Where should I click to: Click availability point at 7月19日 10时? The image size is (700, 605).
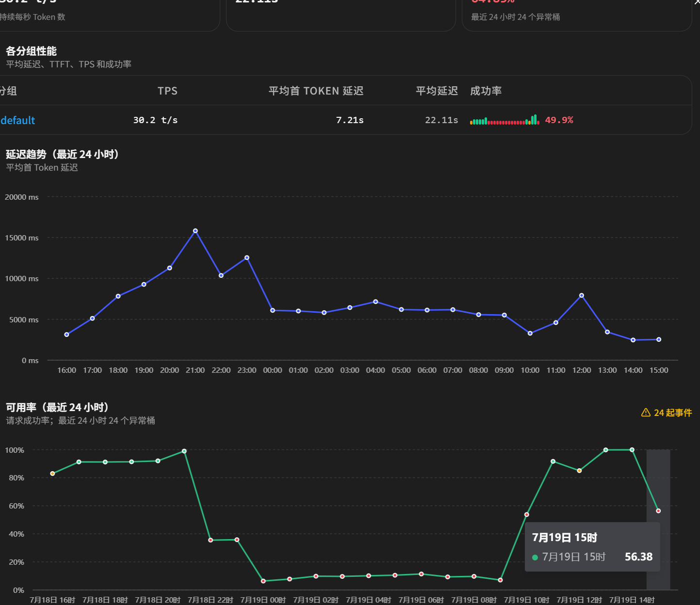[x=527, y=514]
